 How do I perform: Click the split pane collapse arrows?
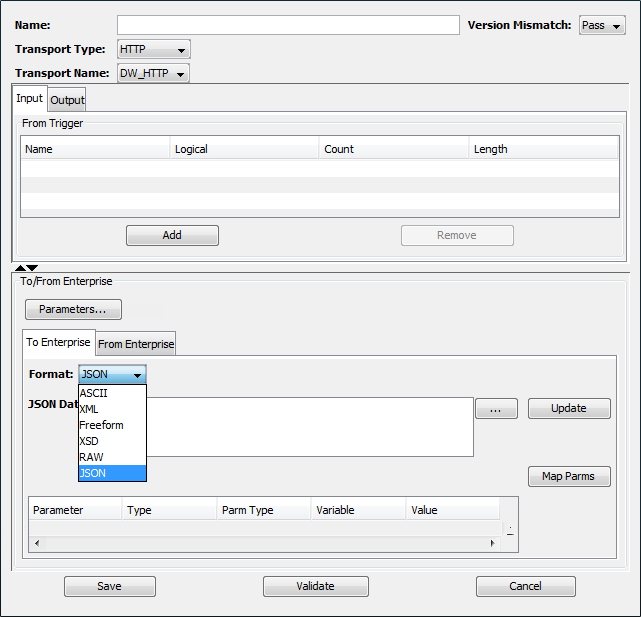[x=26, y=268]
